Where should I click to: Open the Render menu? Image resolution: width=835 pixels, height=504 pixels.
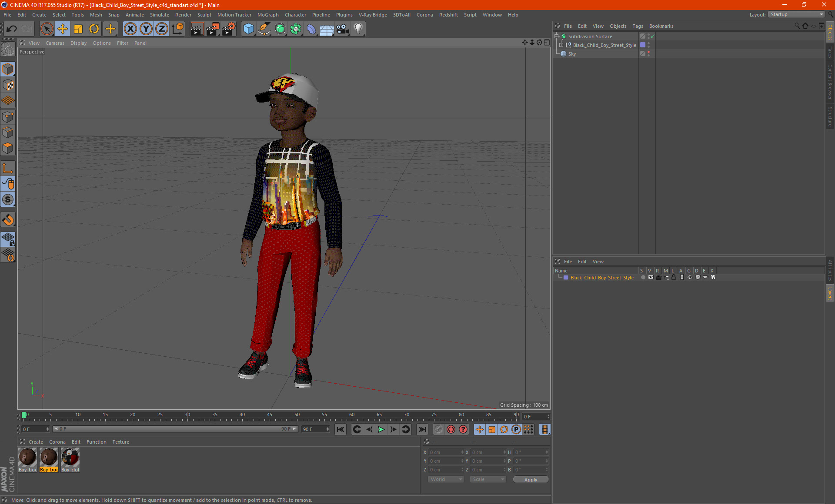183,15
